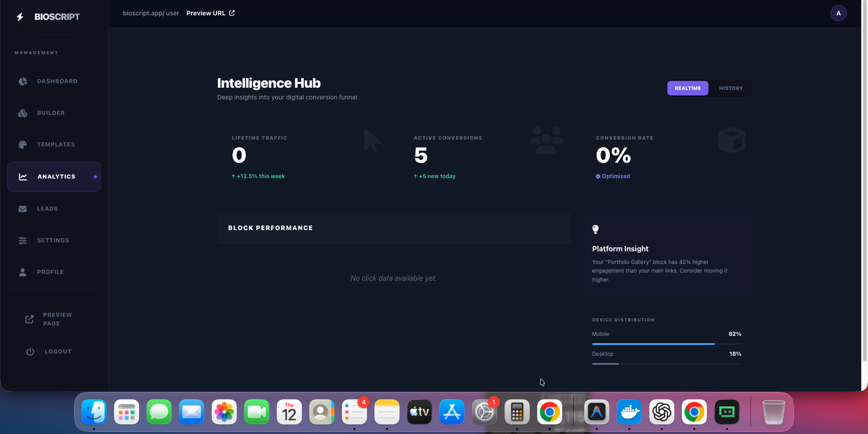Select the Dashboard icon in sidebar
Viewport: 868px width, 434px height.
tap(22, 81)
